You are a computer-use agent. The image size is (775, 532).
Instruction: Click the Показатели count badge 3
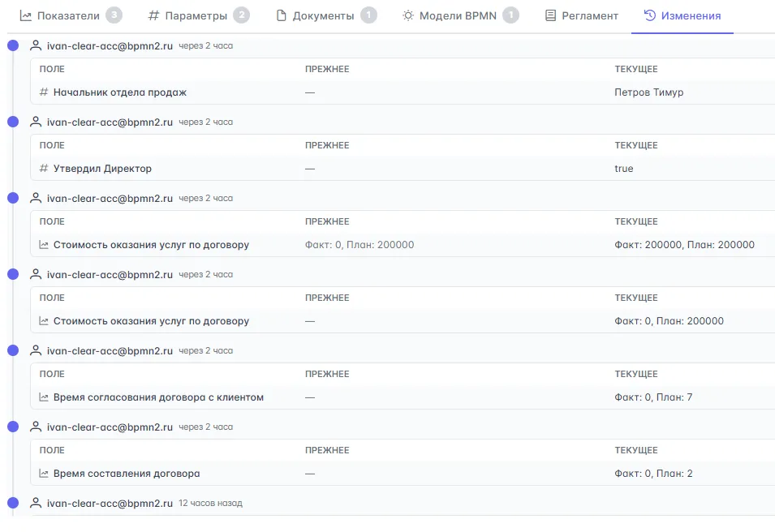[x=114, y=15]
